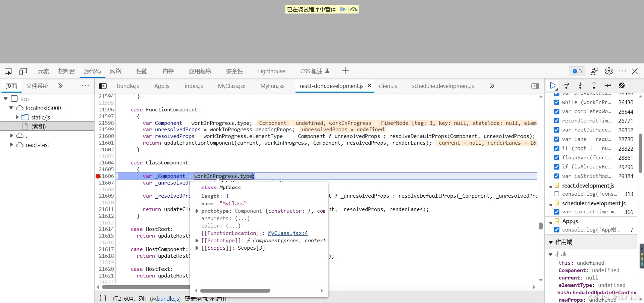
Task: Expand the [[Prototype]] entry in popup
Action: coord(197,241)
